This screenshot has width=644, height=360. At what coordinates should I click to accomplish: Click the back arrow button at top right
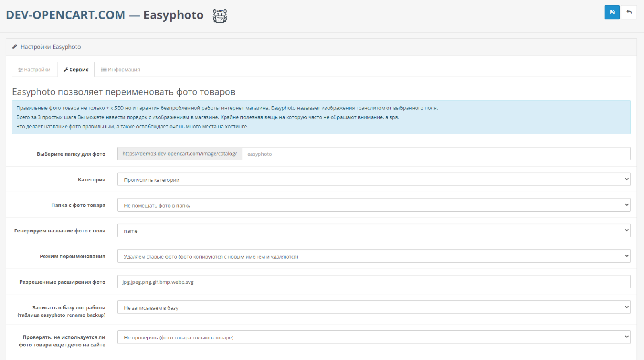tap(629, 12)
